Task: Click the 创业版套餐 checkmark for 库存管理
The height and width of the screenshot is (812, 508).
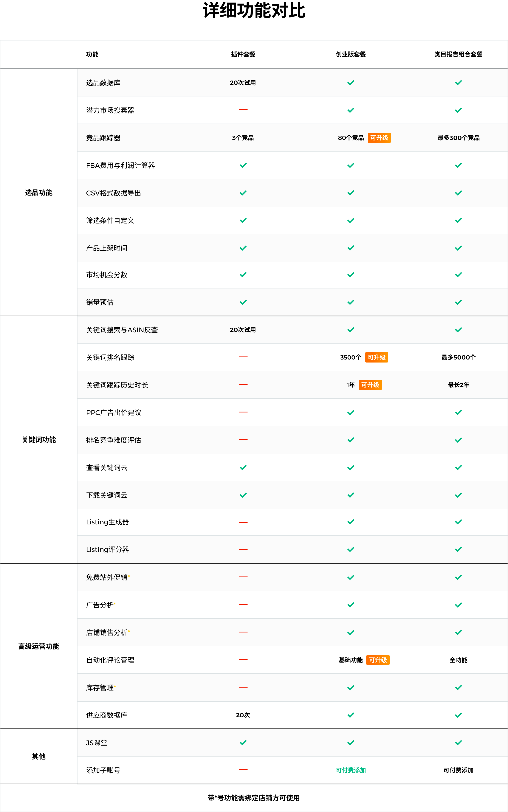Action: (351, 688)
